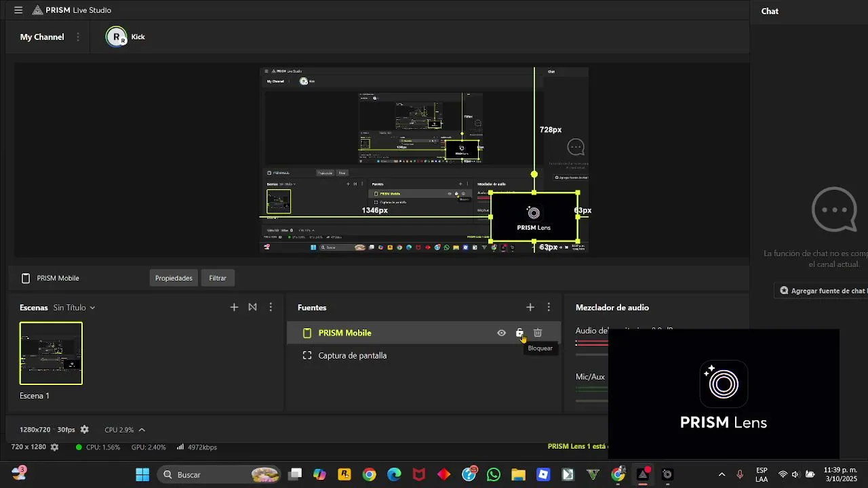The image size is (868, 488).
Task: Click the GPU: 2.40% status entry
Action: [149, 447]
